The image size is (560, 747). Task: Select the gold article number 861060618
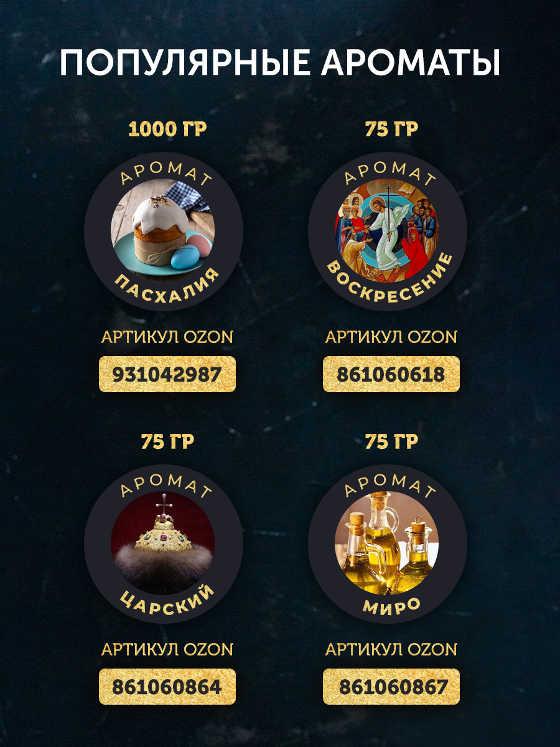point(391,374)
